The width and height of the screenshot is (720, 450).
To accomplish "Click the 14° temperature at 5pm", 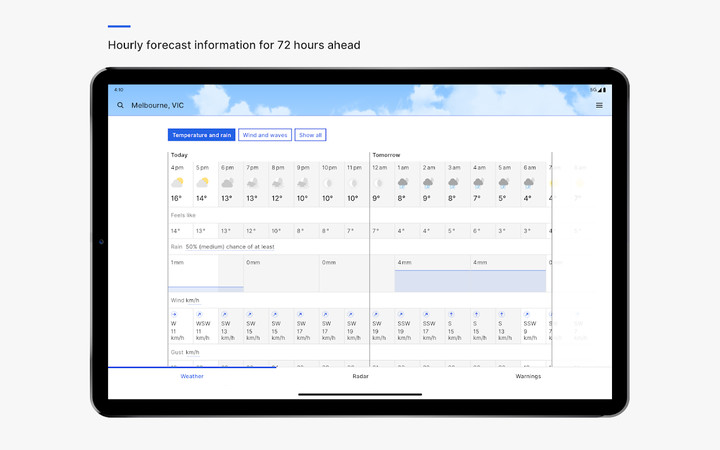I will [x=202, y=198].
